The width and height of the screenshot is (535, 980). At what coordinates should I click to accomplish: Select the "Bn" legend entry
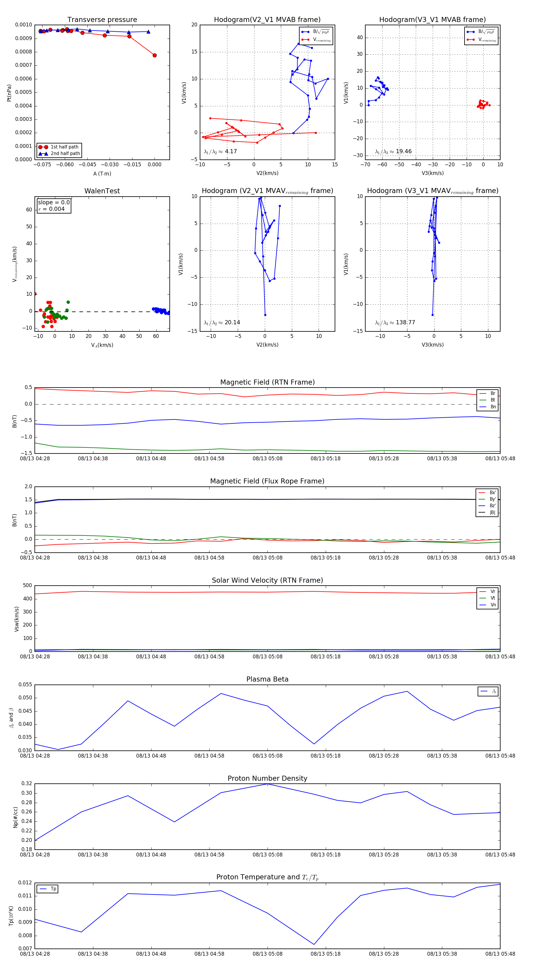pyautogui.click(x=487, y=407)
